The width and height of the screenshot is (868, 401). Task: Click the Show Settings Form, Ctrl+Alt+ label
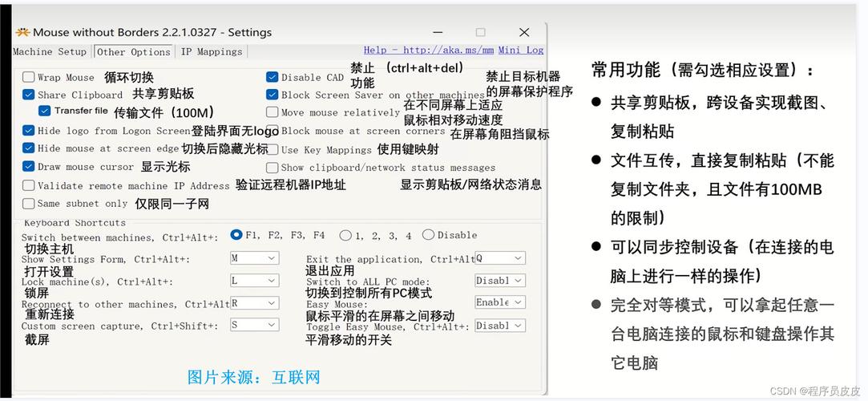pyautogui.click(x=106, y=259)
